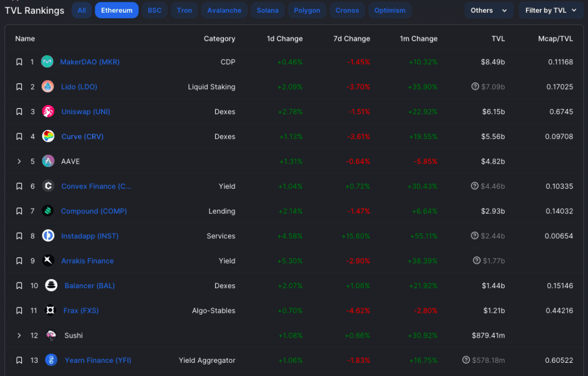Click the Convex Finance logo icon

point(48,186)
